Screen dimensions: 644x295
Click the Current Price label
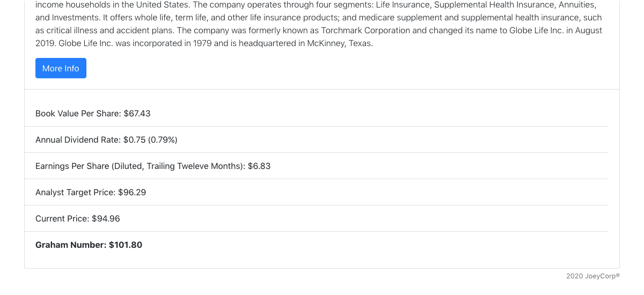point(62,219)
